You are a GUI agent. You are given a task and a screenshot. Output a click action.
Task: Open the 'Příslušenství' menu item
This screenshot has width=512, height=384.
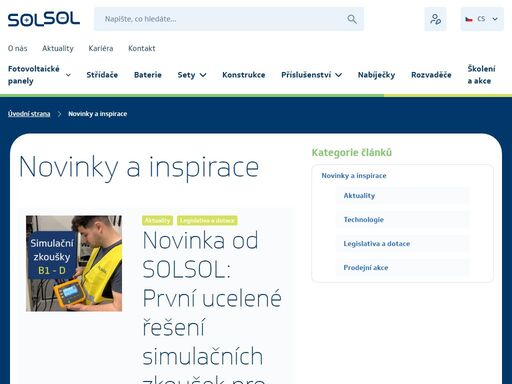306,75
